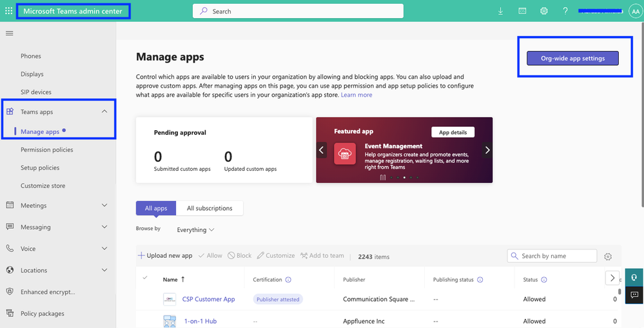Screen dimensions: 644x328
Task: Open the AA account avatar
Action: (x=635, y=12)
